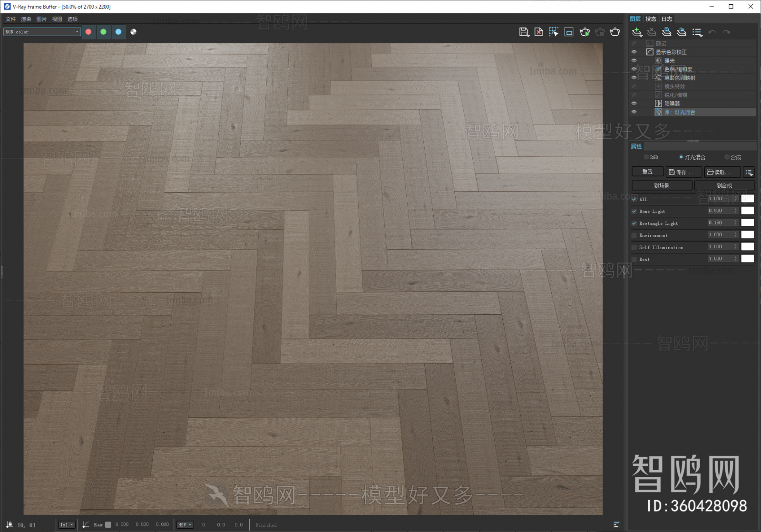Enable the Environment checkbox
This screenshot has height=532, width=761.
point(634,235)
